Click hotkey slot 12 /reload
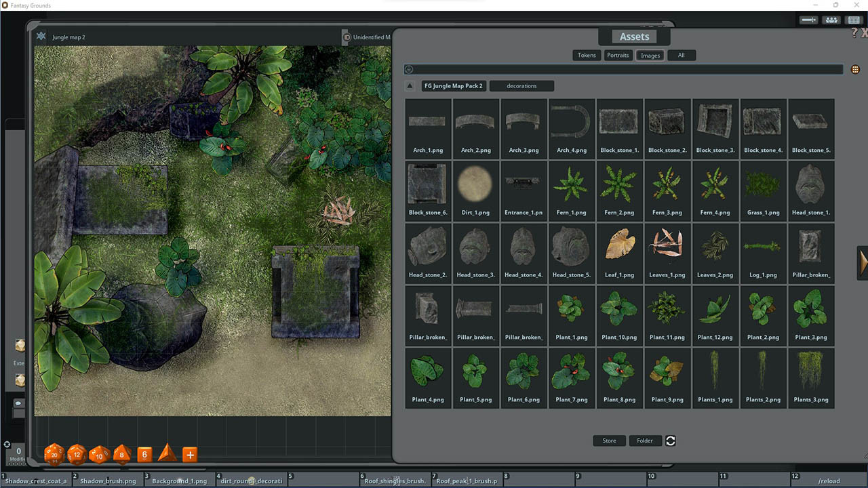Screen dimensions: 868x488 [829, 480]
